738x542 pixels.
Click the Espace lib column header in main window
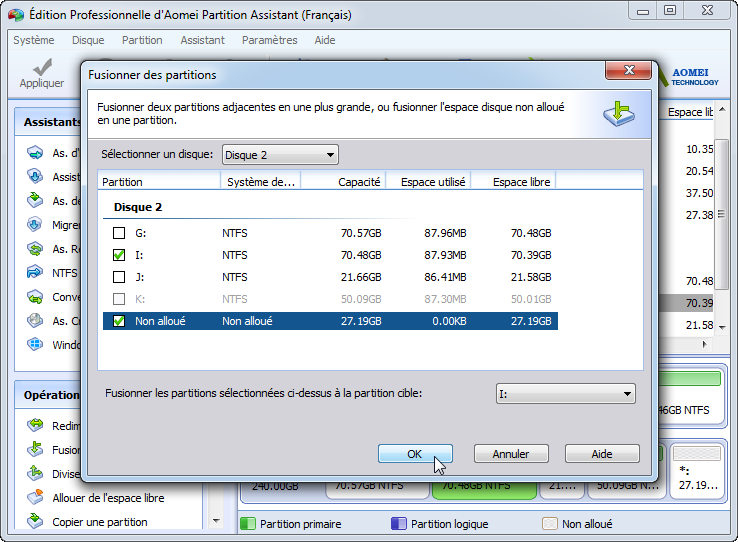[690, 112]
